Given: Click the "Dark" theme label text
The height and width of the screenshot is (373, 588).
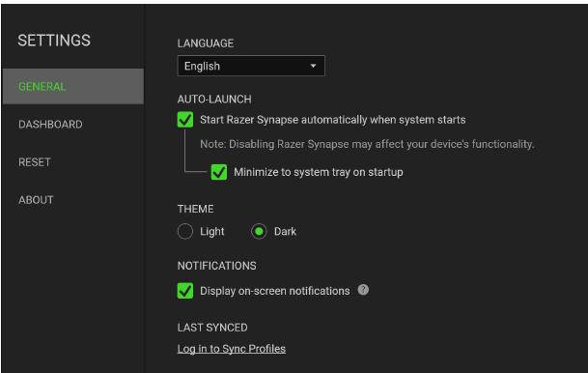Looking at the screenshot, I should pos(285,232).
